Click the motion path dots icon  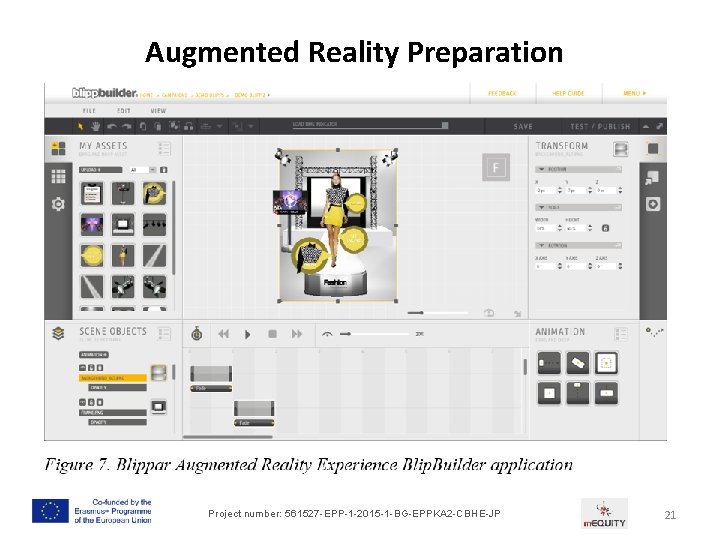coord(654,332)
